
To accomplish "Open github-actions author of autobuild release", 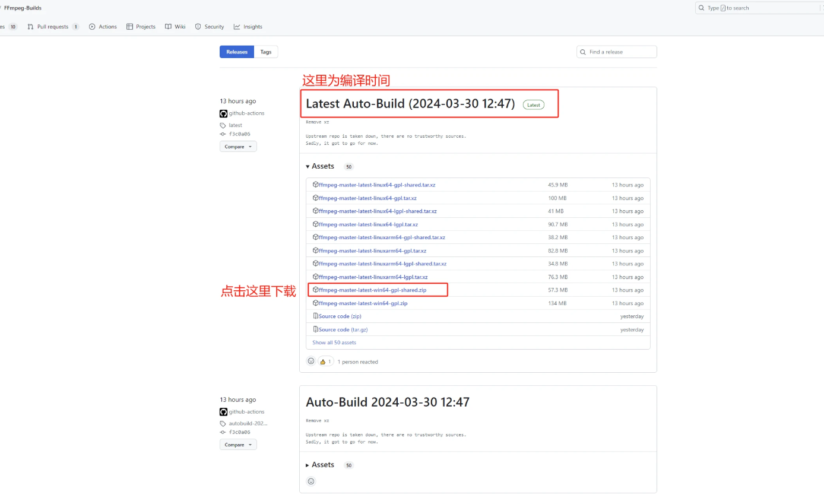I will pos(246,412).
